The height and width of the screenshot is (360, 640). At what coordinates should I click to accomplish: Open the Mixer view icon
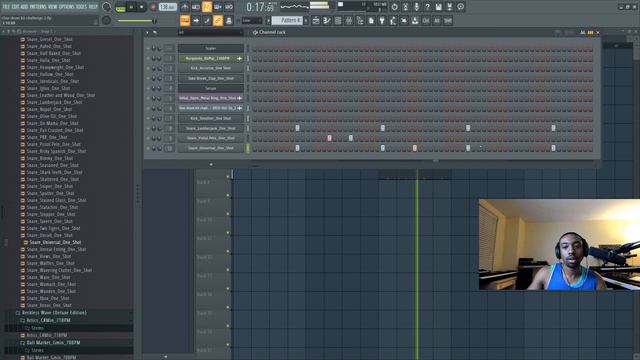coord(349,20)
